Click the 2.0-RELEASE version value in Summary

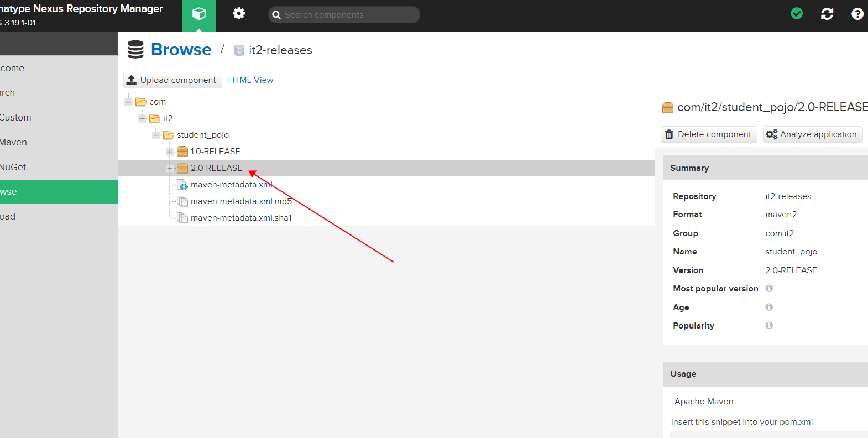pyautogui.click(x=791, y=270)
